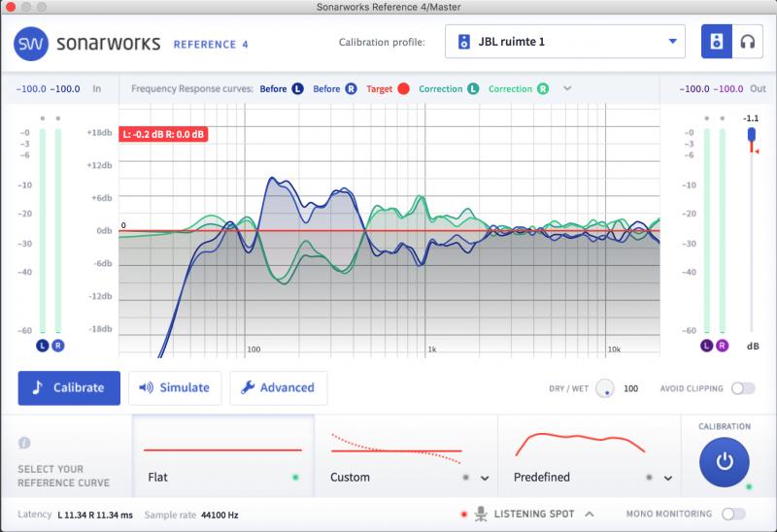Adjust the Dry/Wet knob
The height and width of the screenshot is (532, 777).
pyautogui.click(x=604, y=388)
